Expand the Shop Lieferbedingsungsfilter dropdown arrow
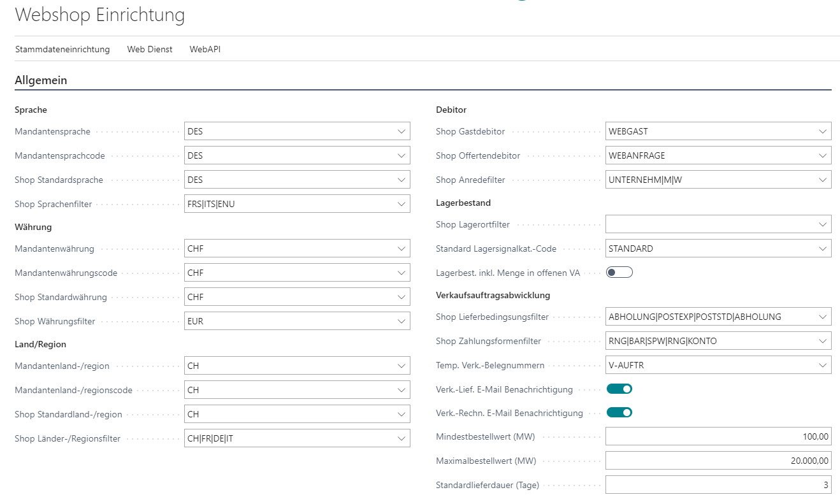The image size is (840, 504). (823, 317)
